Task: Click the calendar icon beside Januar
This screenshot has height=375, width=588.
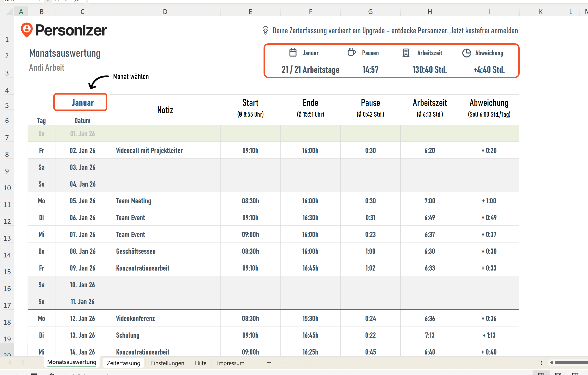Action: [293, 52]
